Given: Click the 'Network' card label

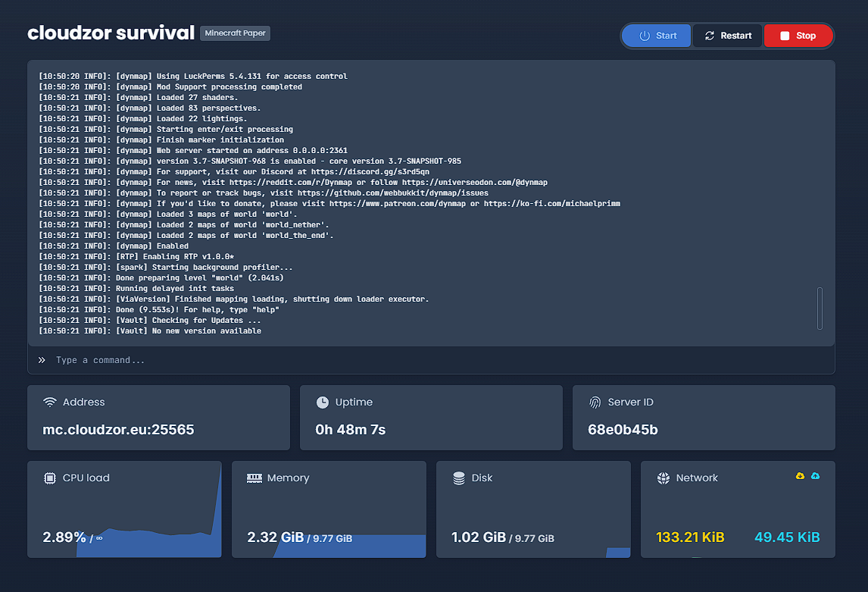Looking at the screenshot, I should click(x=697, y=478).
